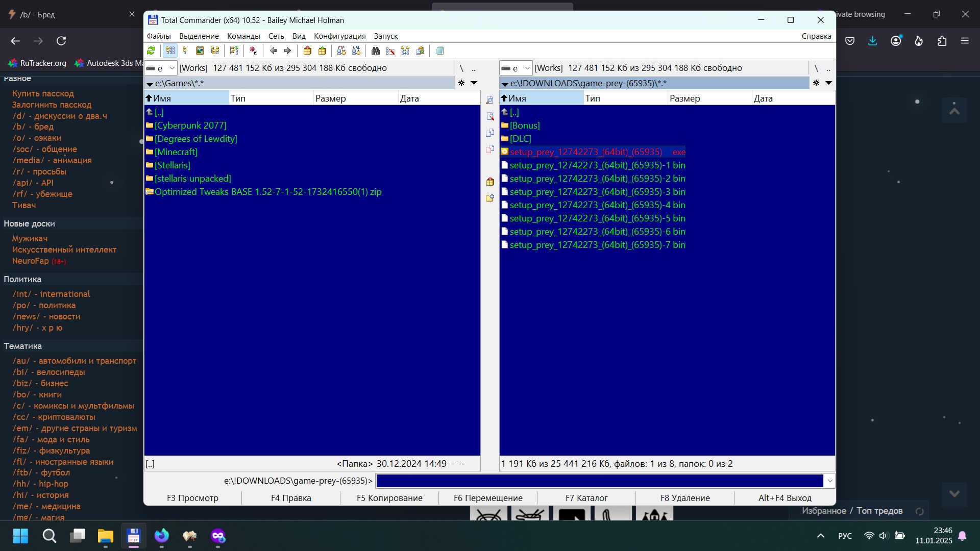Enable Thumbnails view with the picture icon

(200, 51)
